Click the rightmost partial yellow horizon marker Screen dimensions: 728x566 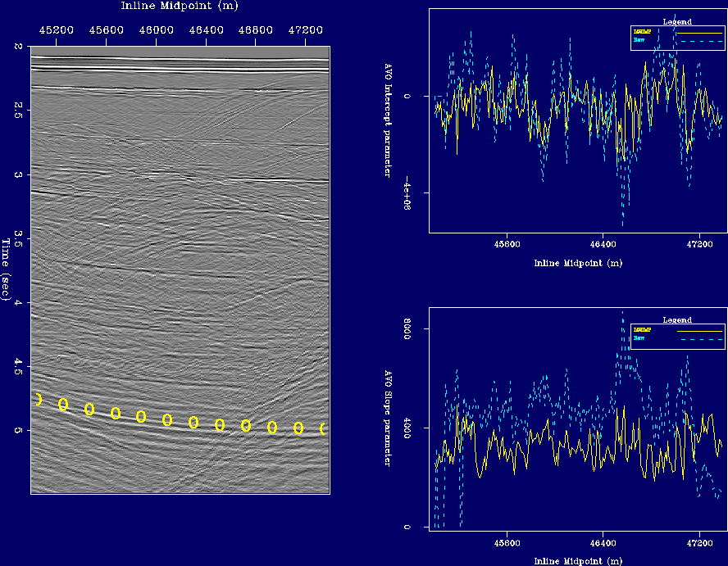tap(323, 428)
